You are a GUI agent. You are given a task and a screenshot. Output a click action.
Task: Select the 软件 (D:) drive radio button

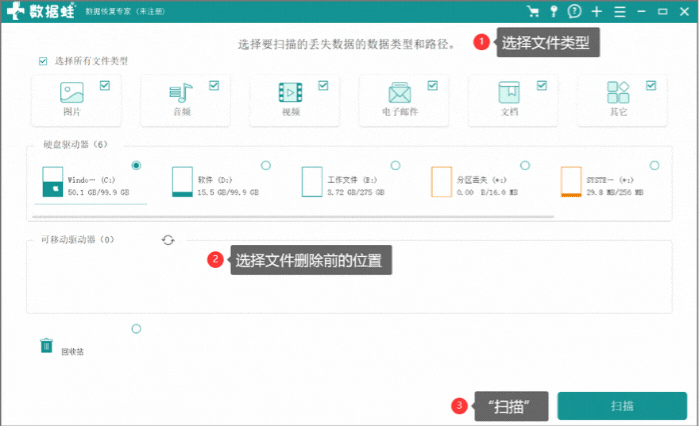coord(265,165)
